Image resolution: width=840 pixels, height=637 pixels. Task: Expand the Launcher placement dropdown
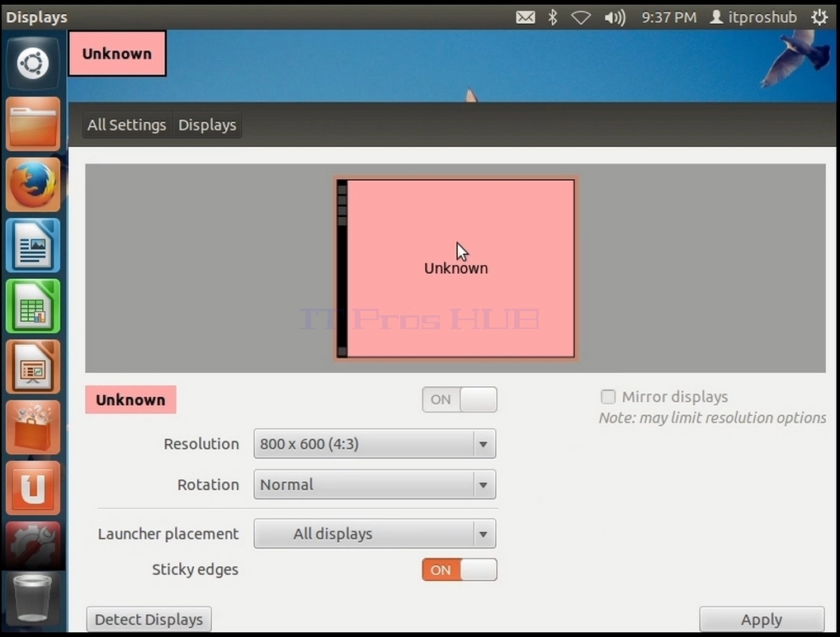tap(375, 534)
